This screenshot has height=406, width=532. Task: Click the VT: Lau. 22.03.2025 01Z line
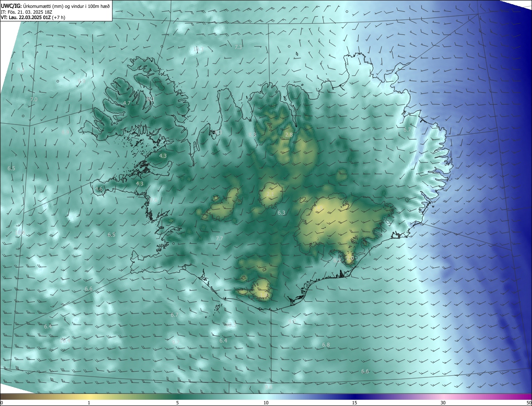pyautogui.click(x=33, y=17)
